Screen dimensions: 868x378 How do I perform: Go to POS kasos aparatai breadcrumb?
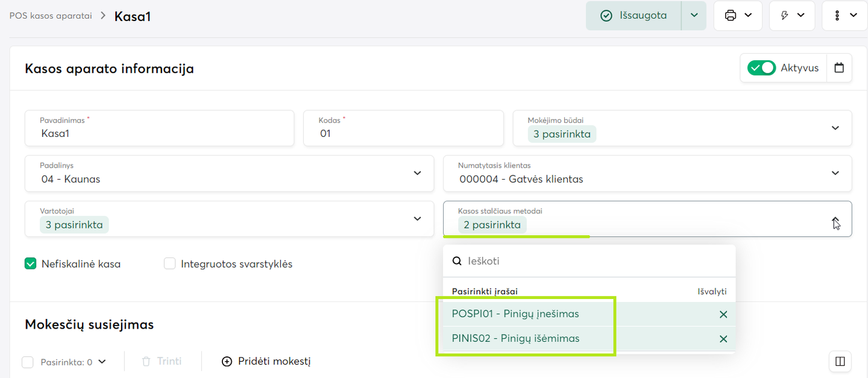point(51,16)
